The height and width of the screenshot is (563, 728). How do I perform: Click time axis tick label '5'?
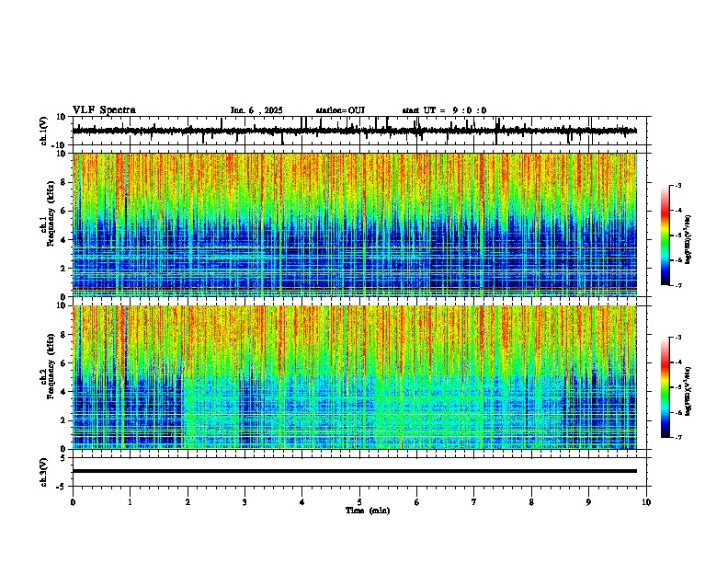click(359, 502)
